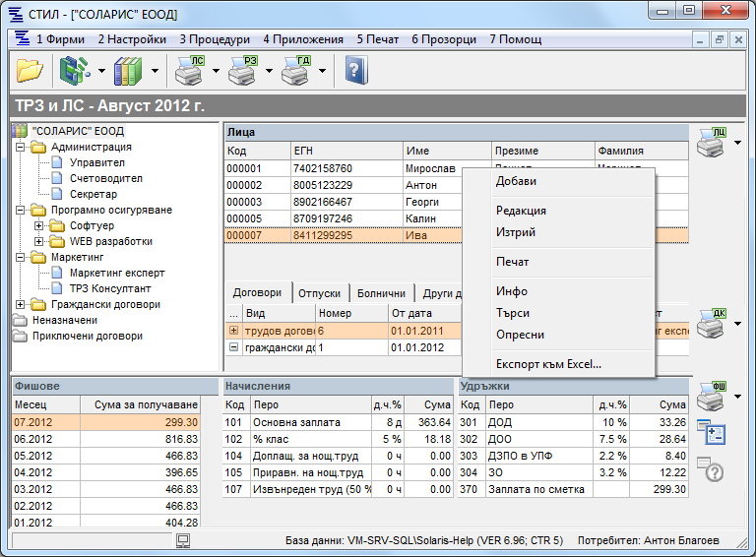
Task: Collapse the граждански договор row
Action: click(234, 347)
